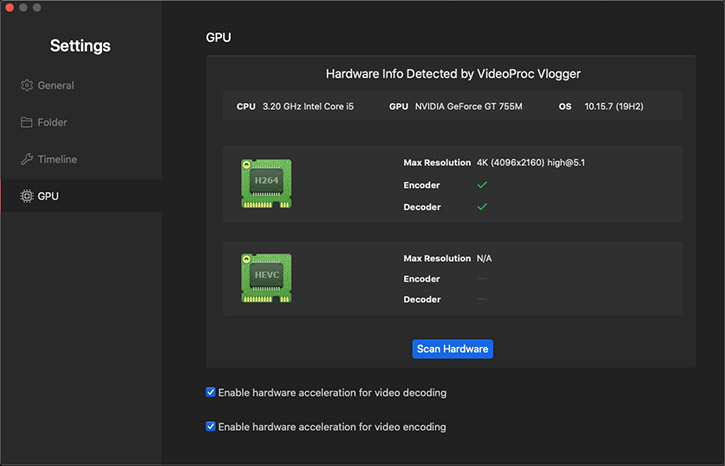Click the Folder icon in sidebar
This screenshot has height=466, width=725.
pos(27,123)
